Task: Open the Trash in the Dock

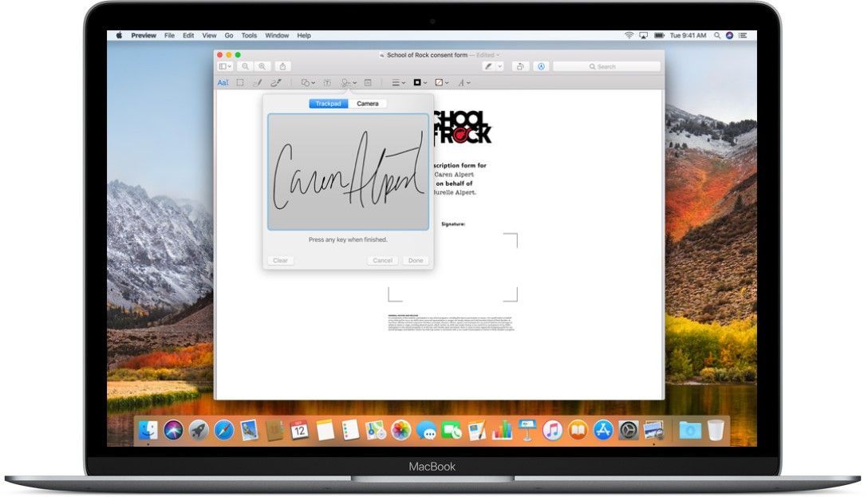Action: [x=716, y=429]
